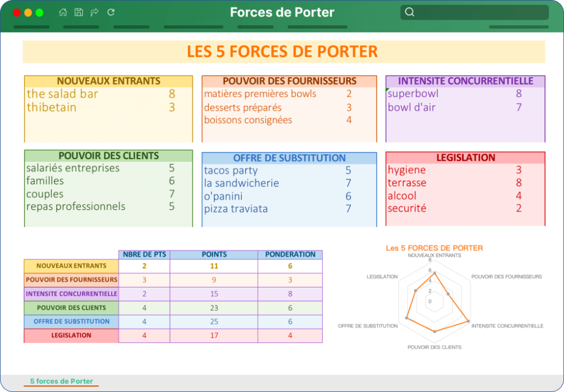
Task: Click the green maximize window button
Action: (x=40, y=13)
